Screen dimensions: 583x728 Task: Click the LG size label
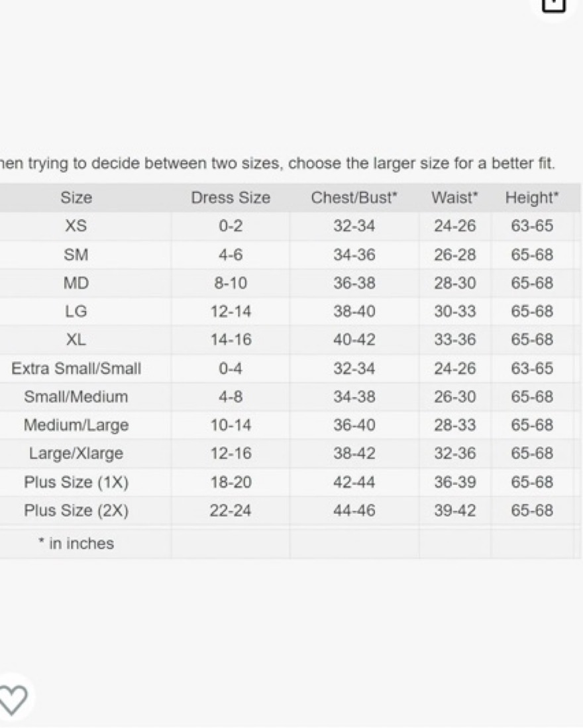(x=76, y=312)
